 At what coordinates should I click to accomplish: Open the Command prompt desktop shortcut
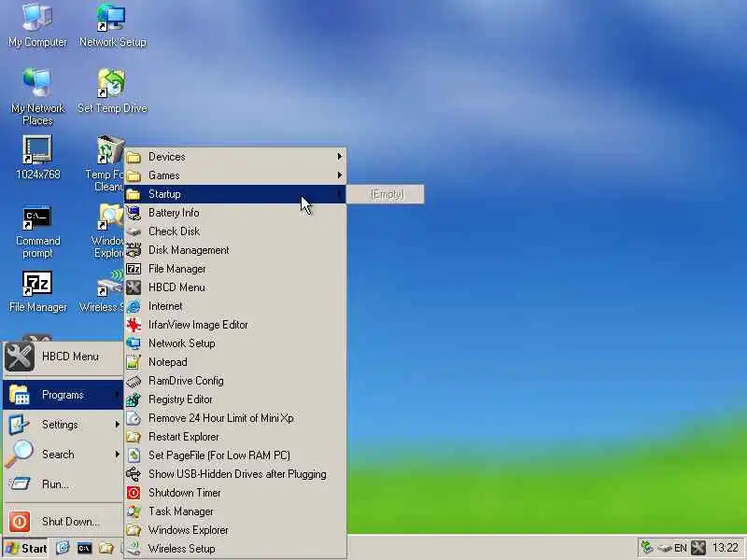tap(37, 232)
